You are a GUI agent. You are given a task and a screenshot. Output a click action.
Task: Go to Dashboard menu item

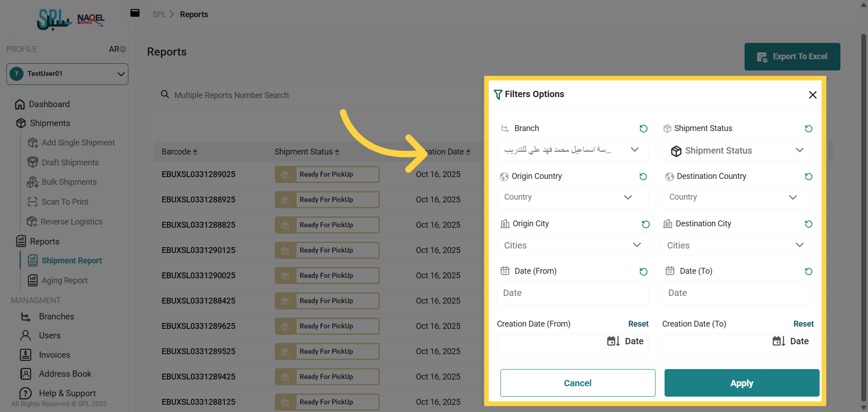[49, 104]
